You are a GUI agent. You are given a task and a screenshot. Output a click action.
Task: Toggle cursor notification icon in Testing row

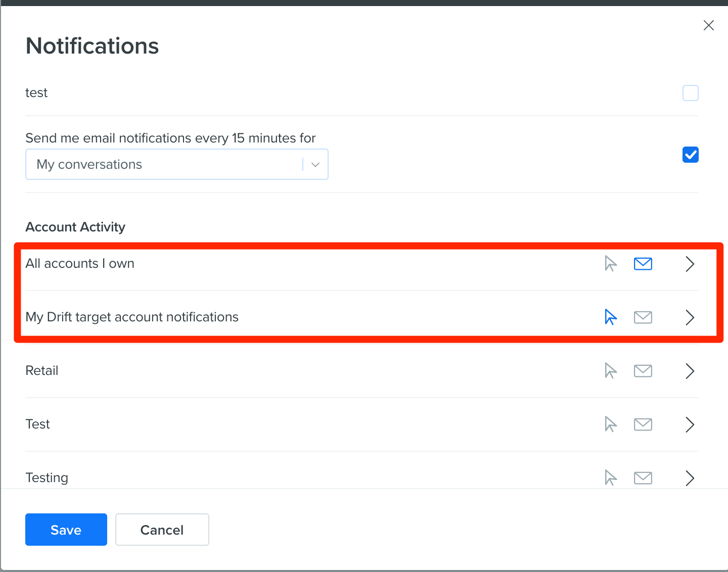point(611,478)
